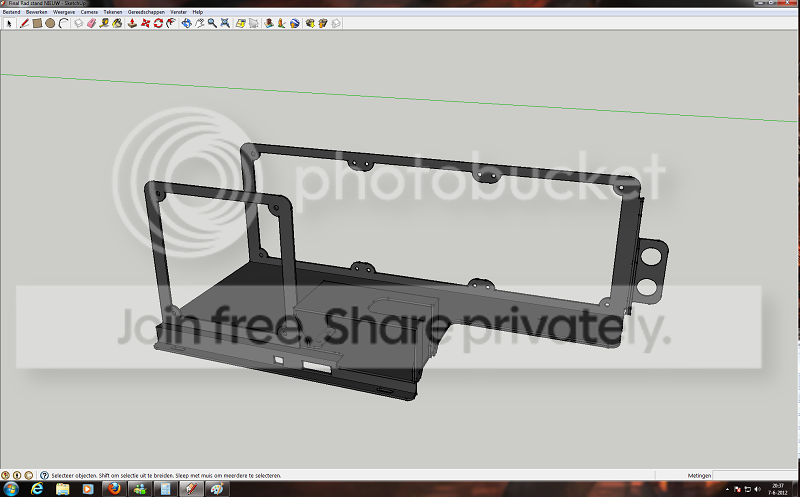Click the Make Component icon

point(79,23)
